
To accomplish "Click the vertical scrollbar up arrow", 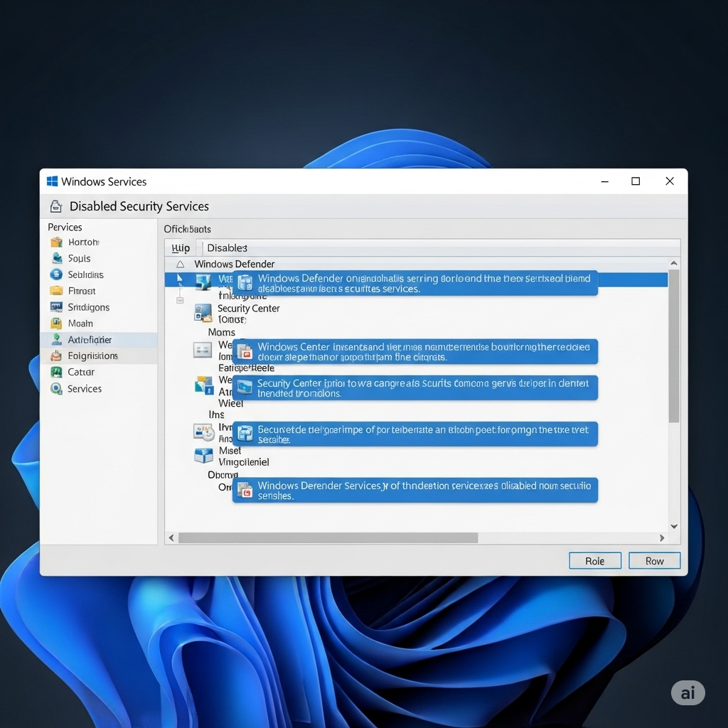I will 674,263.
